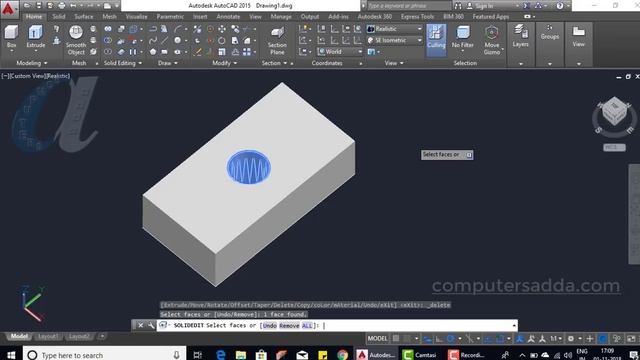Click the Smooth Object mesh tool
640x360 pixels.
pyautogui.click(x=76, y=40)
